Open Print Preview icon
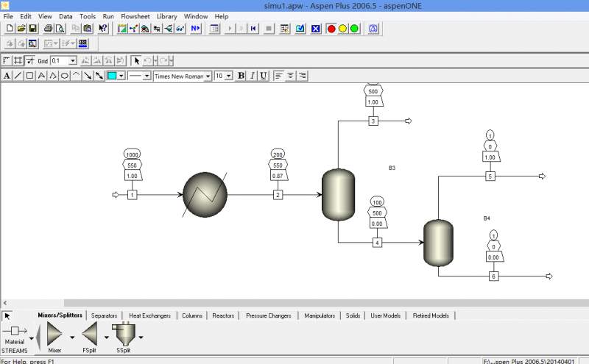Viewport: 589px width, 364px height. click(x=60, y=29)
